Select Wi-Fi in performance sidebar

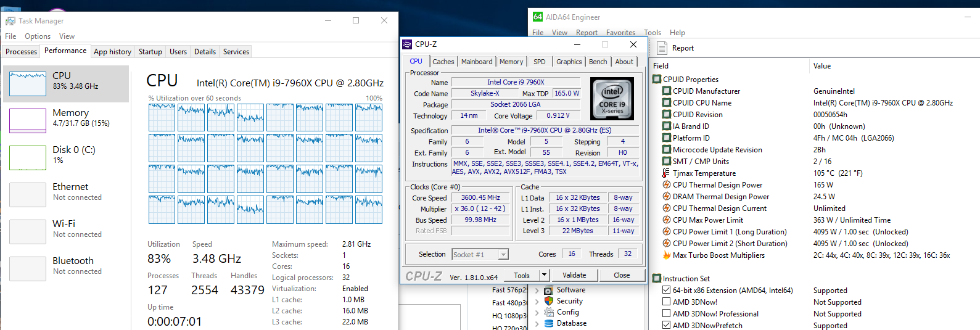[66, 231]
